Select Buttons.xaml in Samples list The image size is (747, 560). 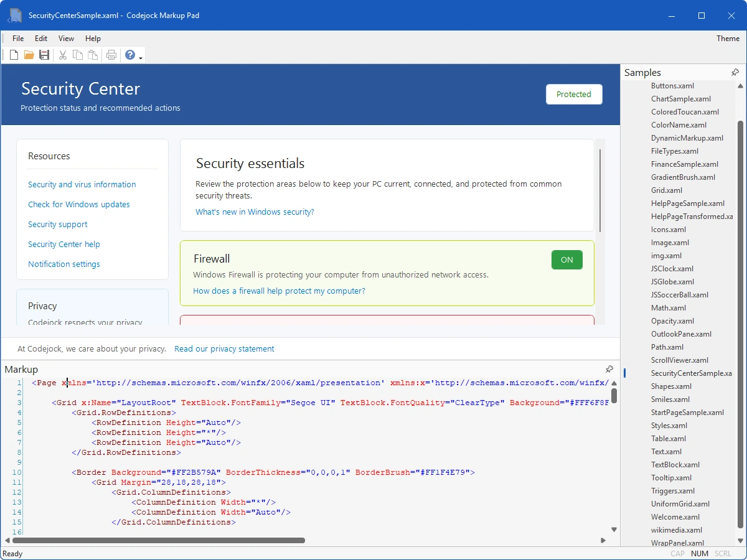(x=672, y=86)
